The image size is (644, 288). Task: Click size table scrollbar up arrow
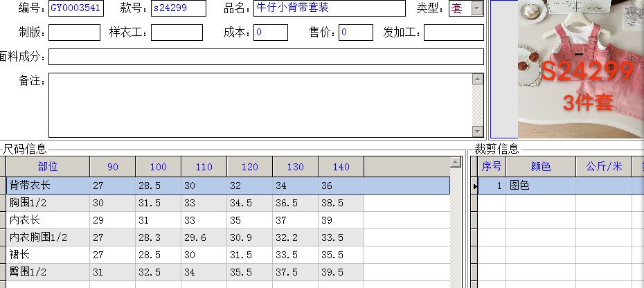(x=456, y=162)
